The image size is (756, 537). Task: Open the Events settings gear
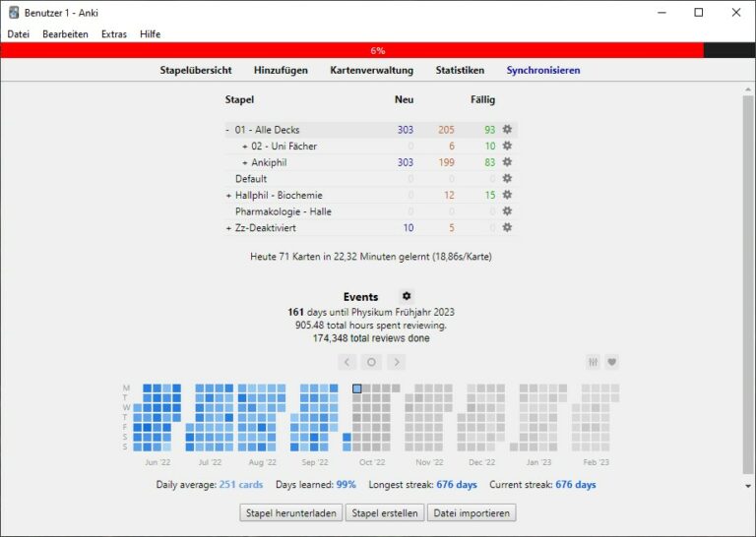[407, 296]
